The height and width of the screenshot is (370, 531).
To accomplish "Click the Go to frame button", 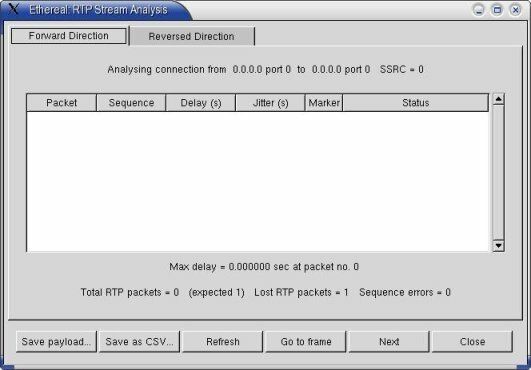I will point(306,342).
